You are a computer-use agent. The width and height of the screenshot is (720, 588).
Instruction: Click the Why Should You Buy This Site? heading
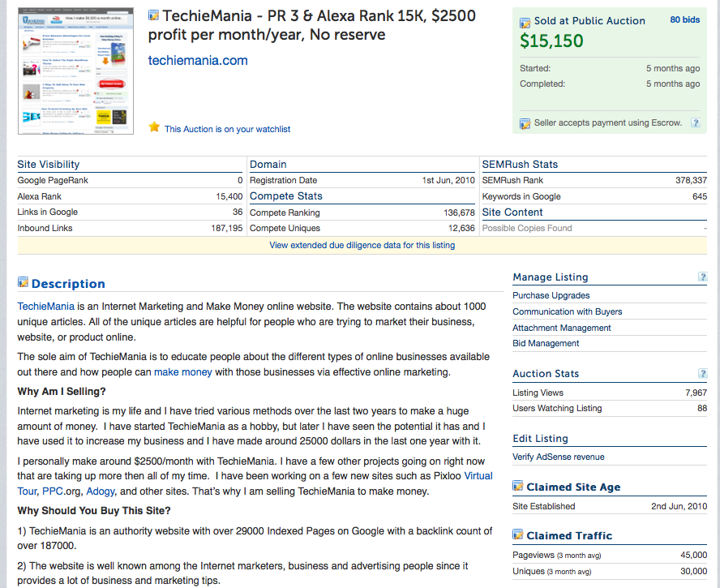(94, 511)
